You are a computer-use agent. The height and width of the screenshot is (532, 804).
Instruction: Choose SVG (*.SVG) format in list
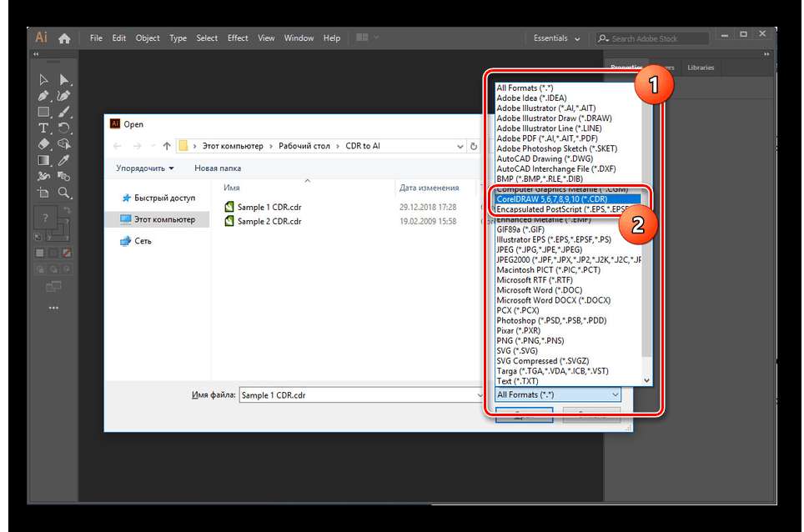(568, 350)
